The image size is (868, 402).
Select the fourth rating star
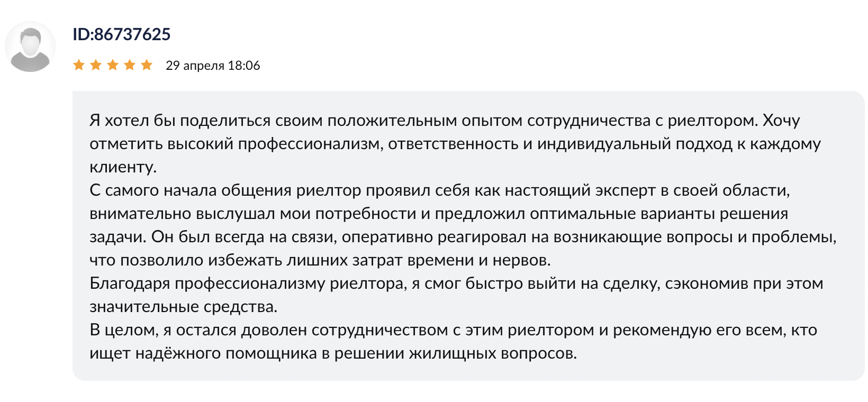coord(130,65)
